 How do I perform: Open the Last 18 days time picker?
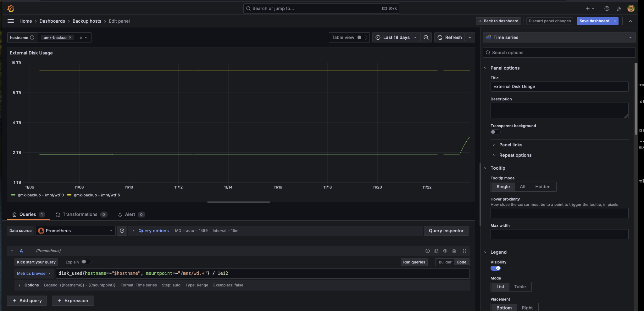click(x=396, y=37)
